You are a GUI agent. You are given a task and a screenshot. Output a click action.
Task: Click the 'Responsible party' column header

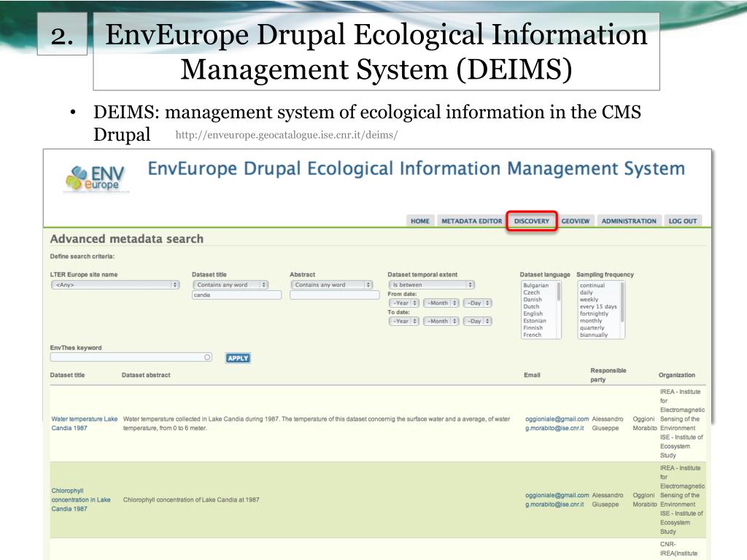click(608, 376)
